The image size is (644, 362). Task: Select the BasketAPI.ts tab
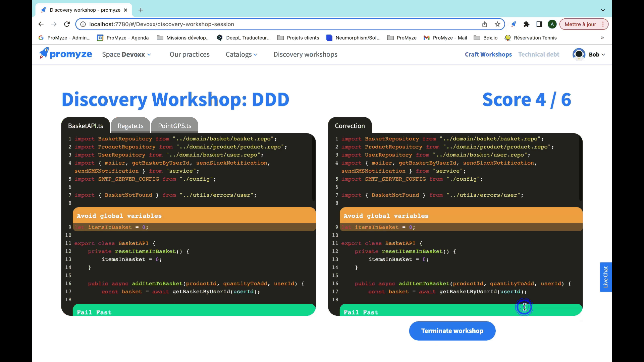(x=86, y=126)
